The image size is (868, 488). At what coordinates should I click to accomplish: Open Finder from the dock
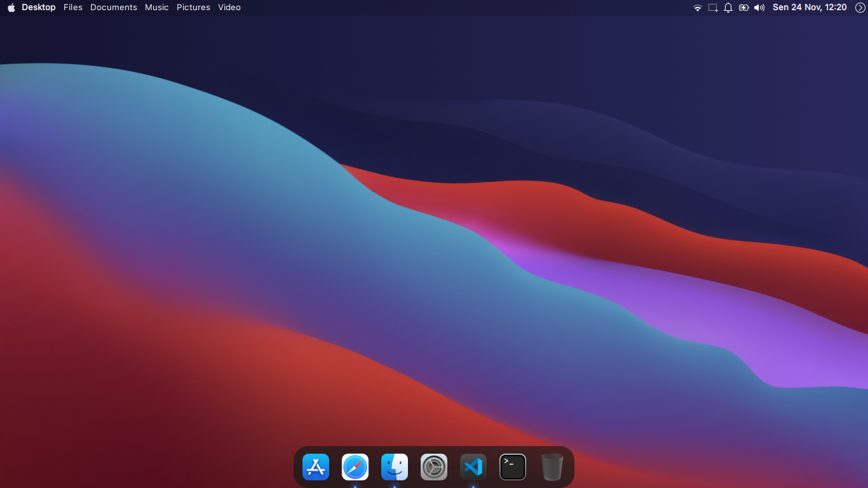395,467
